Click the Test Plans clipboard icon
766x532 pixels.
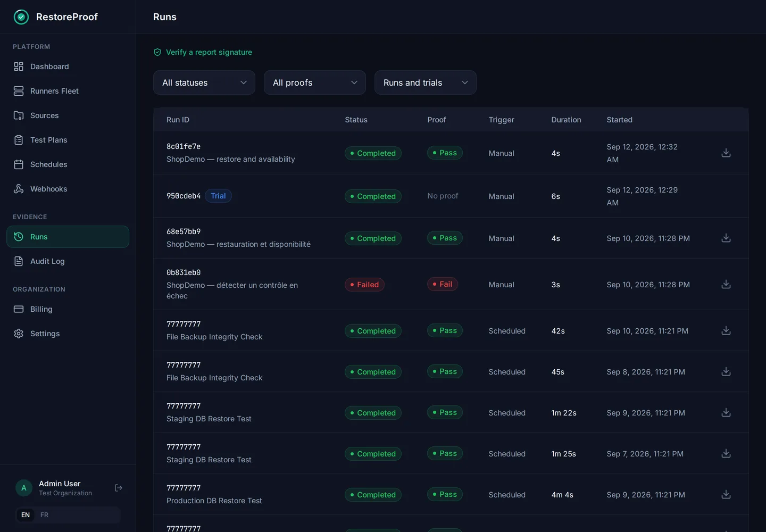coord(19,140)
